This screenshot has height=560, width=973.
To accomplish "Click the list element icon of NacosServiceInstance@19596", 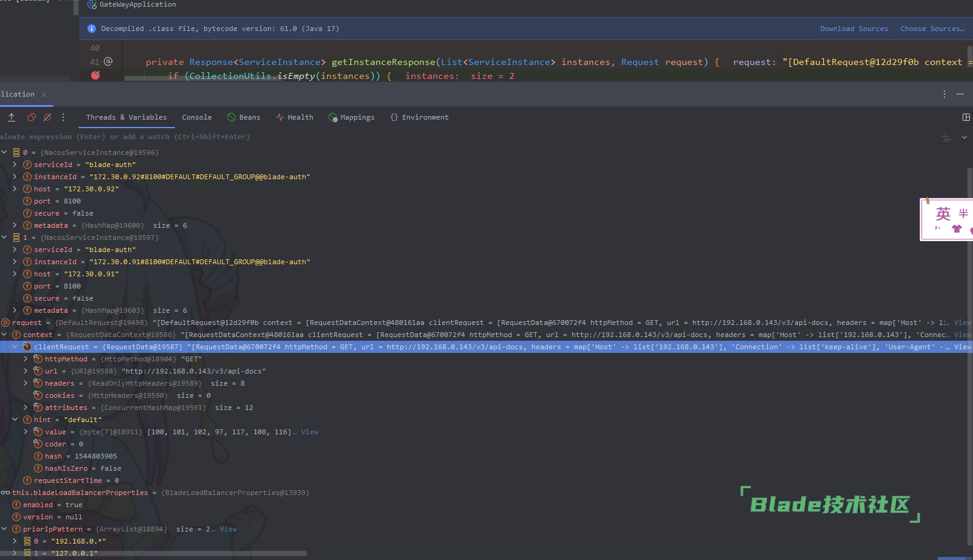I will tap(16, 152).
